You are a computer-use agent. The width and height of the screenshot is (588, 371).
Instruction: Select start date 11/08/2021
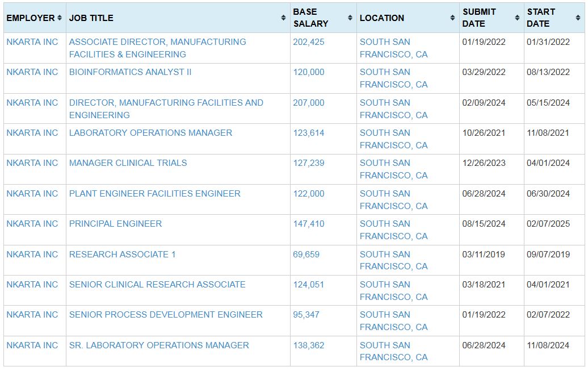point(548,133)
